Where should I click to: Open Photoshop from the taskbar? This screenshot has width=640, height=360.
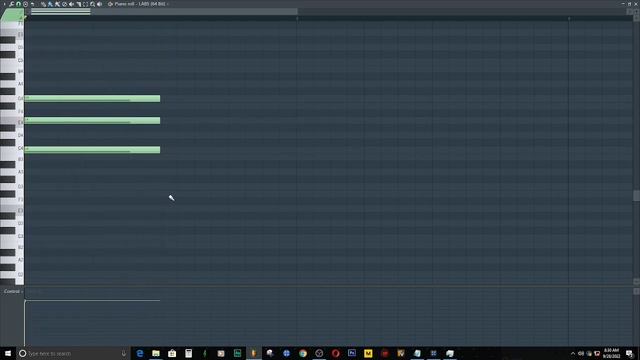click(352, 353)
